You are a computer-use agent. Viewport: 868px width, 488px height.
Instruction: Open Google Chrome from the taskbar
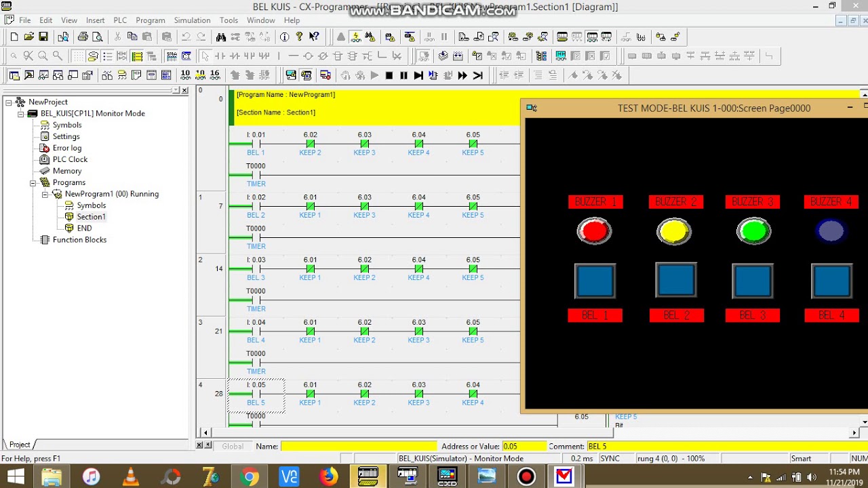[250, 477]
